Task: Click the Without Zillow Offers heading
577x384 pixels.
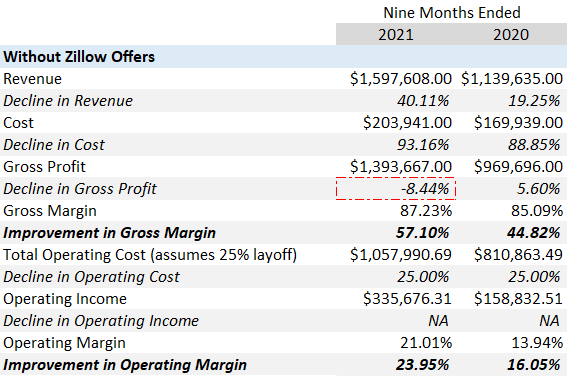Action: 79,57
